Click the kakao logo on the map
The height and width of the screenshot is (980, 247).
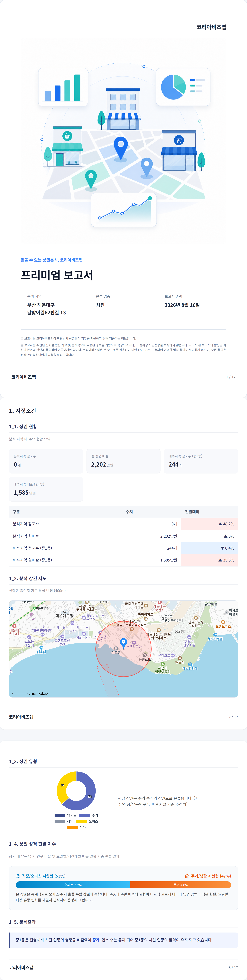[43, 694]
